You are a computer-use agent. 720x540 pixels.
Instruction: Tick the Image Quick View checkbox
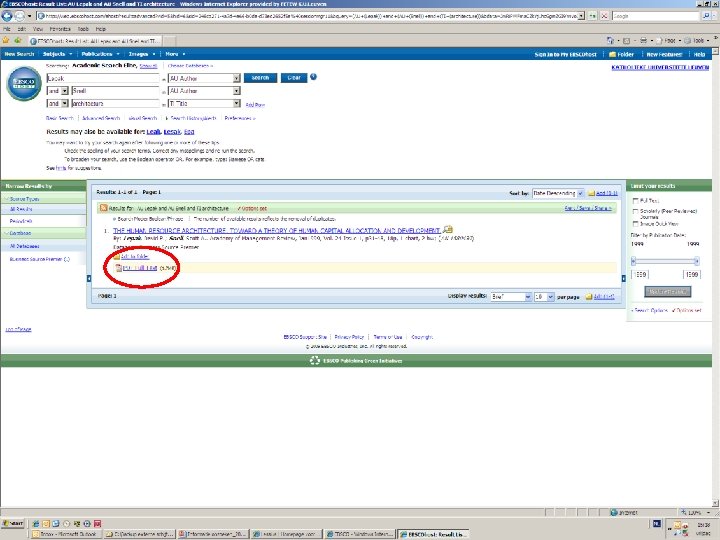636,224
